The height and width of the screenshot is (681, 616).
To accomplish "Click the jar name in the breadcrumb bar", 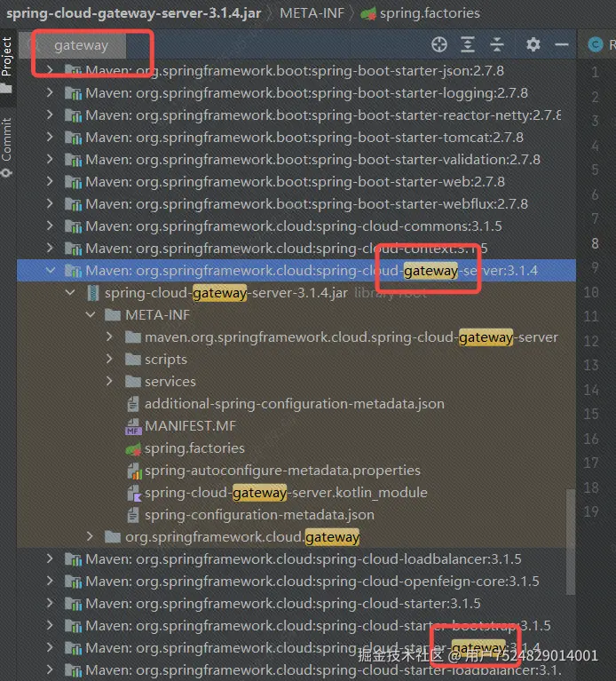I will click(134, 13).
